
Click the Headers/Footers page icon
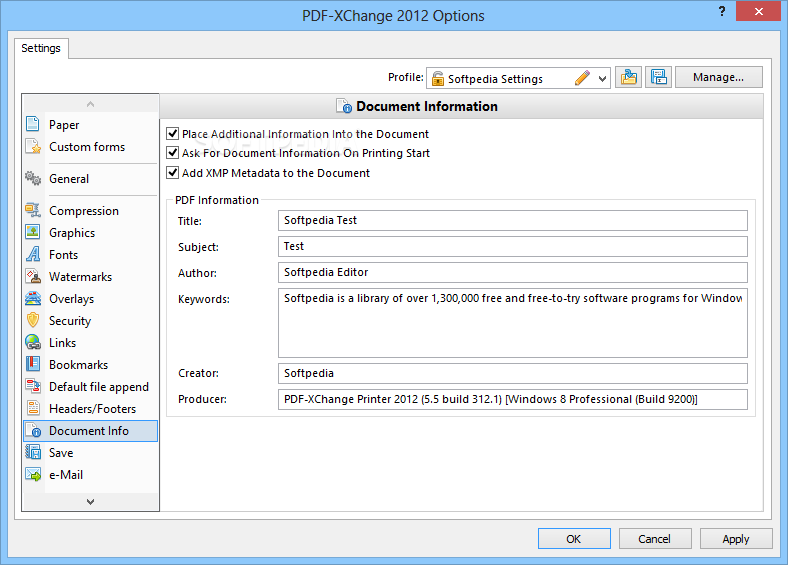[x=33, y=408]
